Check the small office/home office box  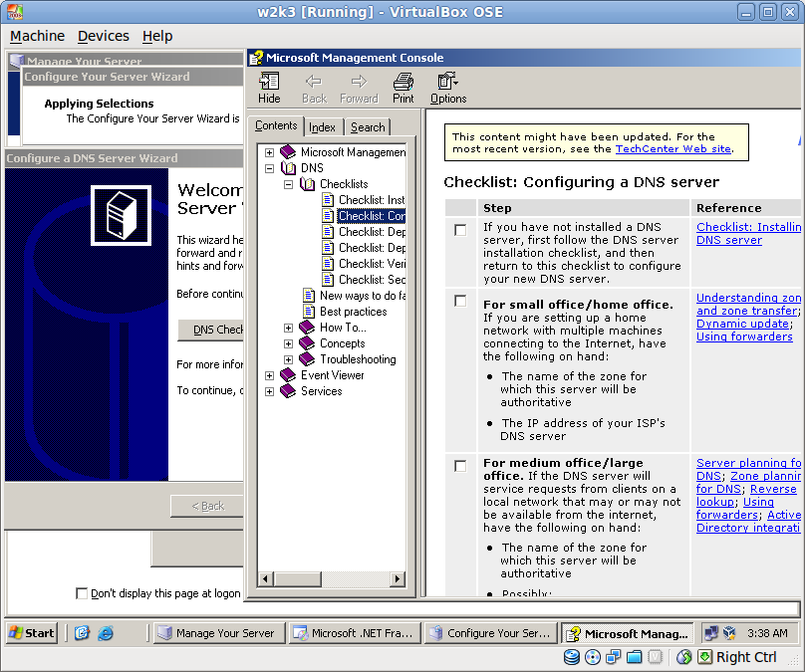[460, 301]
